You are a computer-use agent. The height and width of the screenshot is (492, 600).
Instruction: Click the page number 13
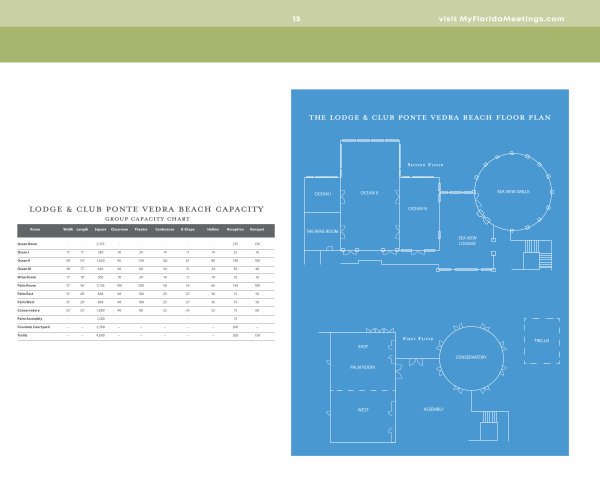pyautogui.click(x=297, y=19)
